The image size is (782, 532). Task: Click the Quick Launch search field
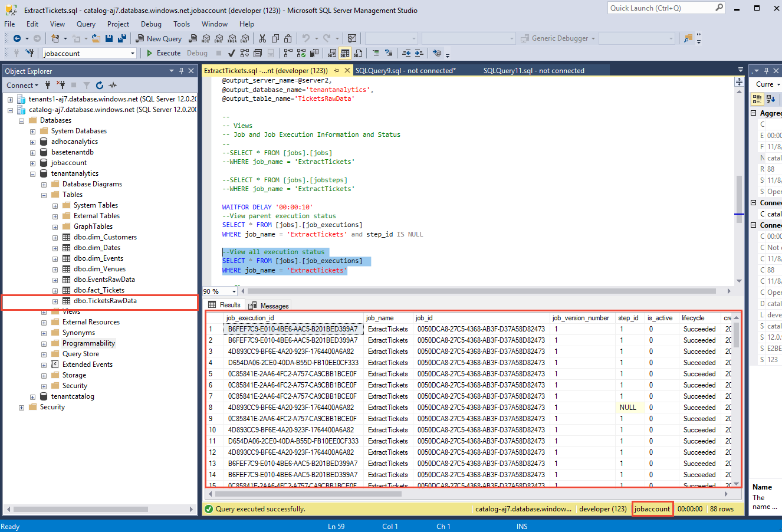click(666, 8)
